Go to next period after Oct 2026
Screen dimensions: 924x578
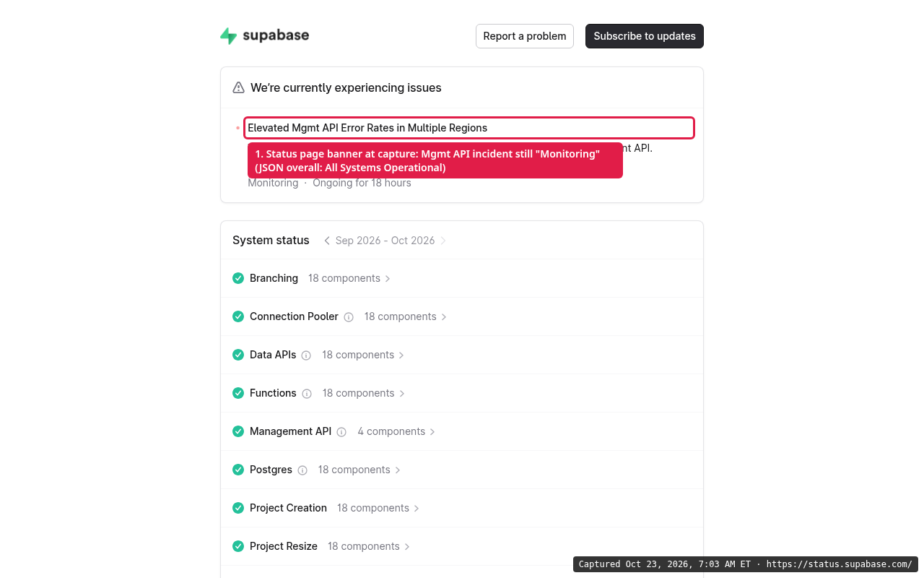click(443, 241)
